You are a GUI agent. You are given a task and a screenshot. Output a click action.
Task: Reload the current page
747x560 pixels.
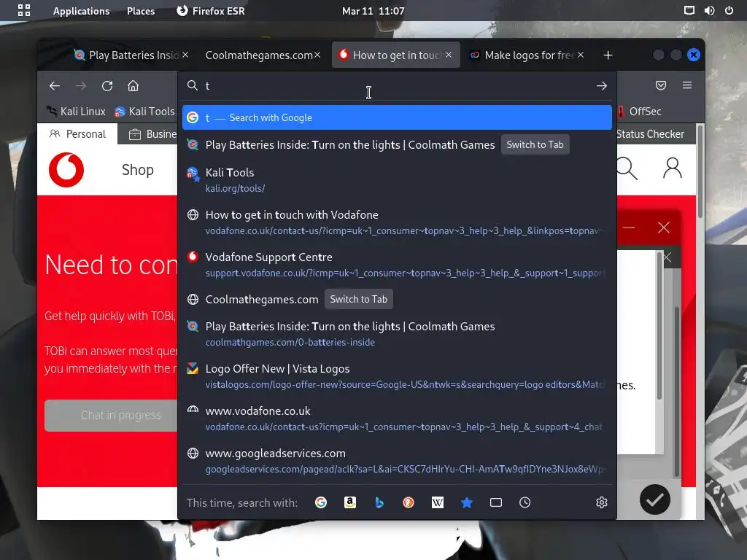pos(107,86)
